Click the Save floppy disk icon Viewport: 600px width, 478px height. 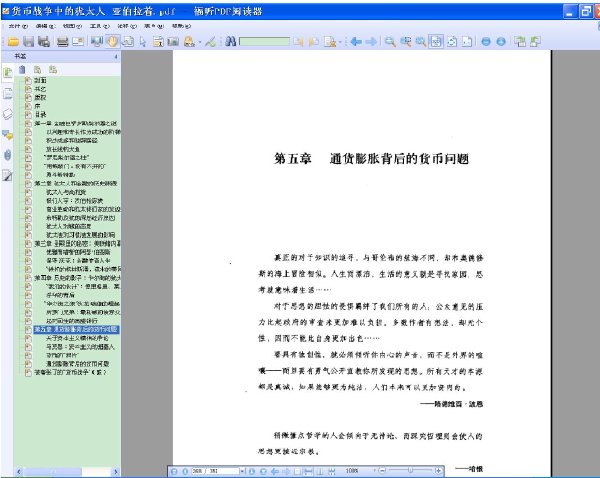click(x=28, y=41)
